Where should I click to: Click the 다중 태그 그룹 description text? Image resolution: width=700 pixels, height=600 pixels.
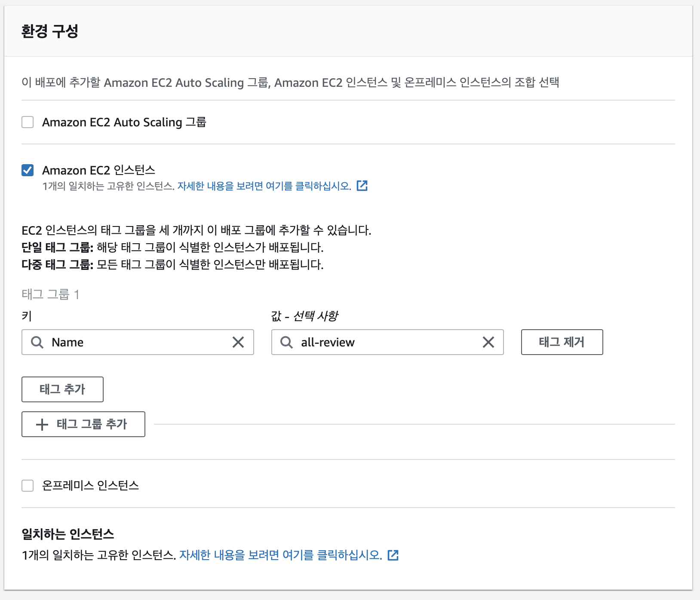click(x=172, y=264)
